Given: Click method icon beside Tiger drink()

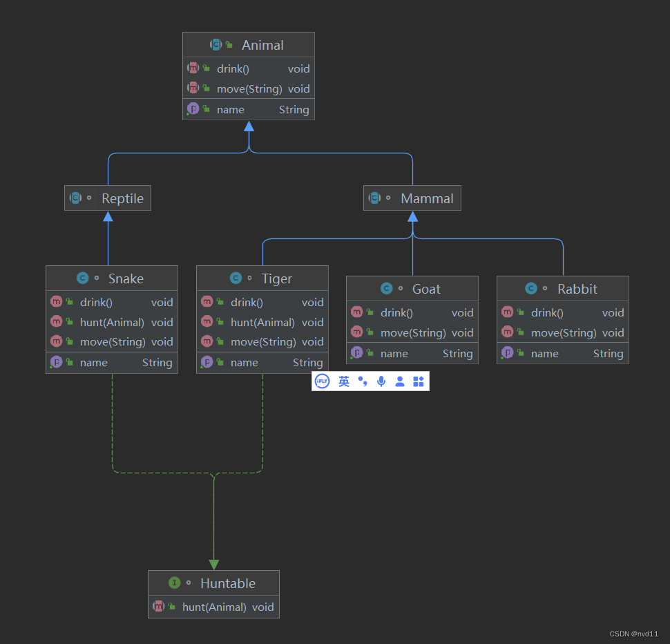Looking at the screenshot, I should point(207,302).
